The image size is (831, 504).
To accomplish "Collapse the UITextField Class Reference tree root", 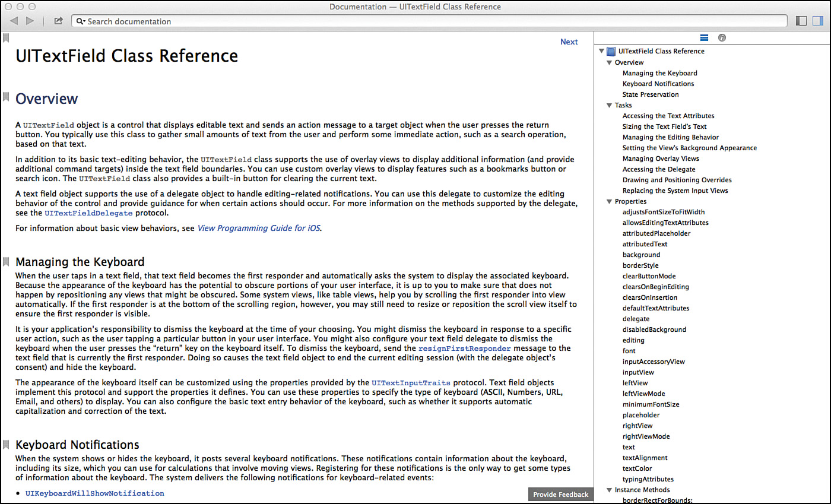I will (x=601, y=51).
